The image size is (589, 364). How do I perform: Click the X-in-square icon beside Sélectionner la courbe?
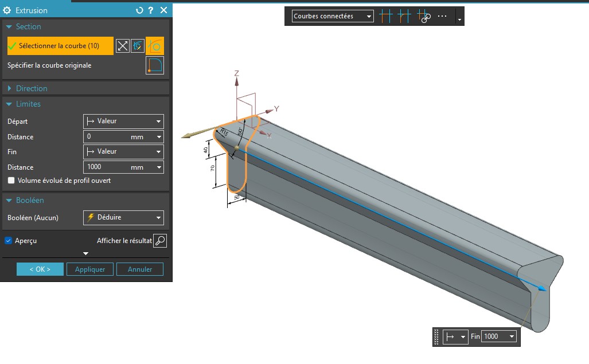coord(123,46)
